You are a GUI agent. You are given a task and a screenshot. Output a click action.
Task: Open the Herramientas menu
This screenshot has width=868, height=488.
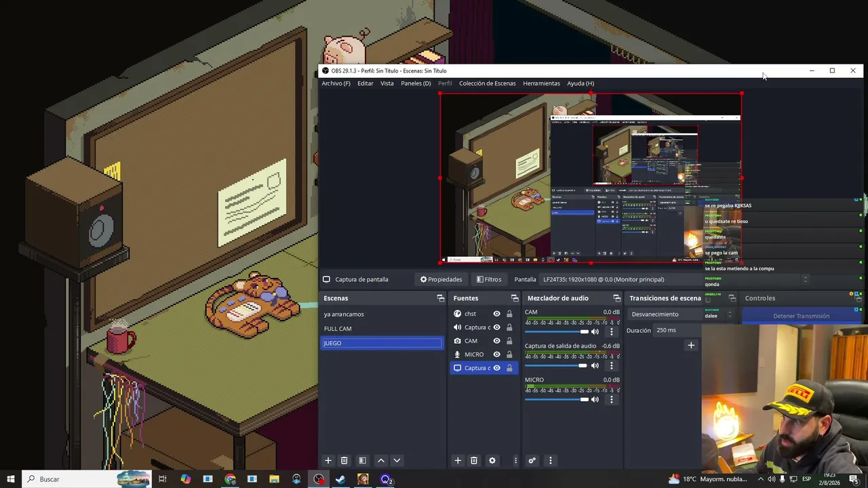click(542, 83)
